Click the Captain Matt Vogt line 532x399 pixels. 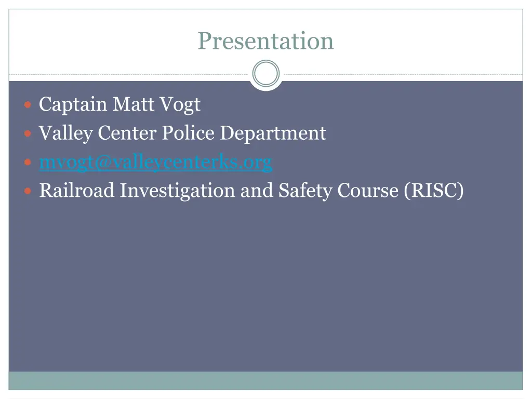click(120, 104)
